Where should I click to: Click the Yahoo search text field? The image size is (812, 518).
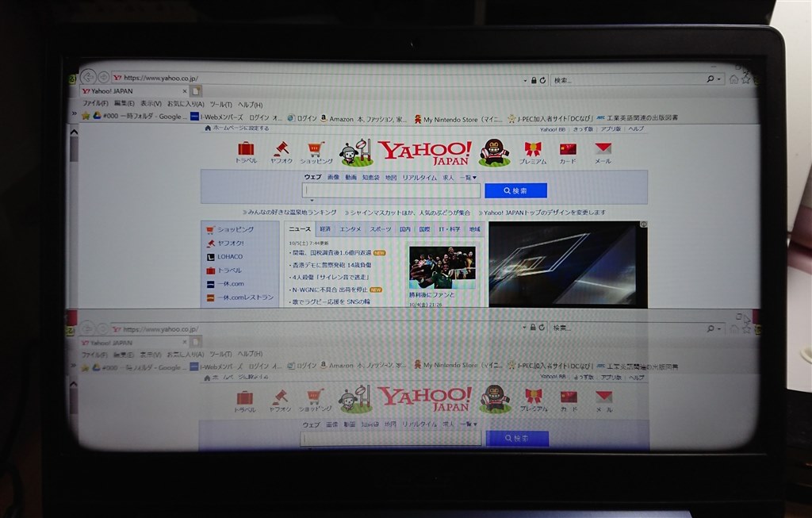[x=391, y=190]
